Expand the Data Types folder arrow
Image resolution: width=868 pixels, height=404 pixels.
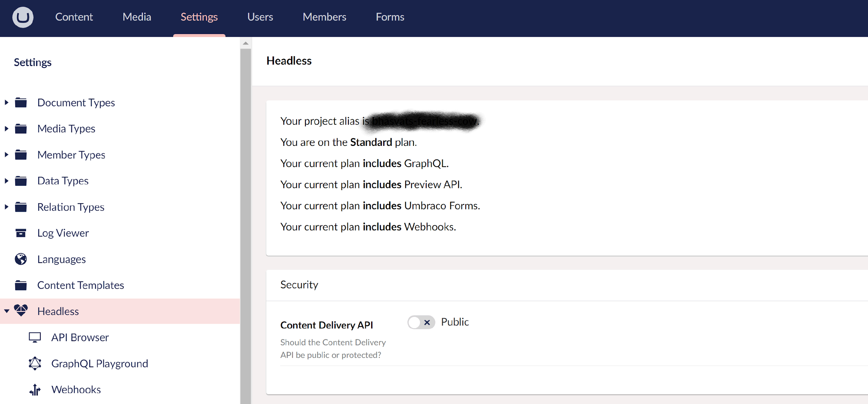(7, 181)
